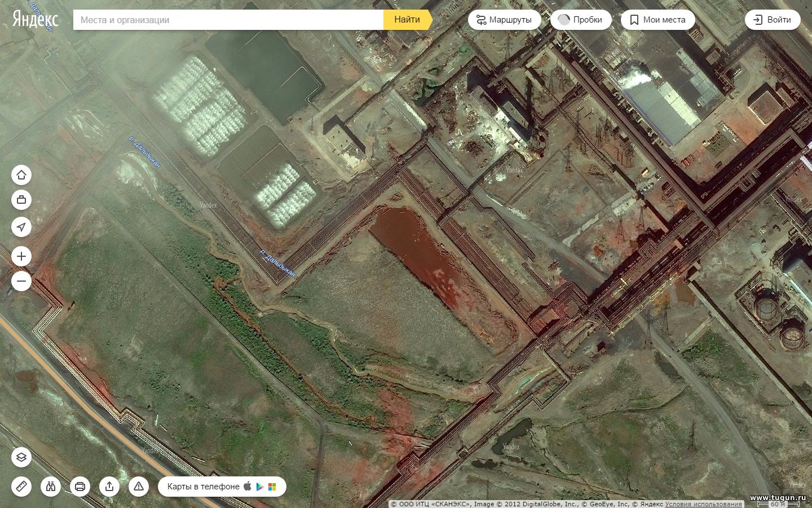Click 'Карты в телефоне' button
This screenshot has width=812, height=508.
(x=222, y=487)
